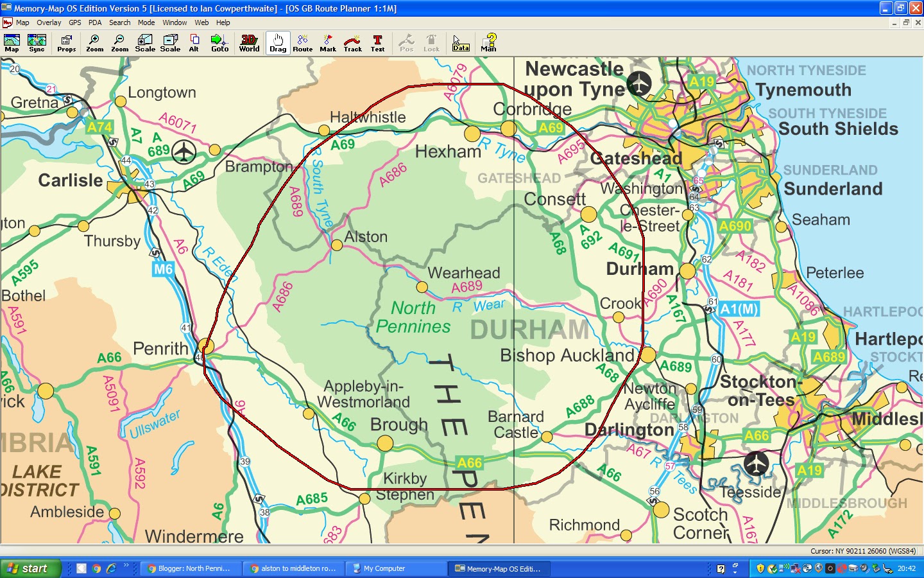The image size is (924, 578).
Task: Open the GPS menu
Action: pos(74,22)
